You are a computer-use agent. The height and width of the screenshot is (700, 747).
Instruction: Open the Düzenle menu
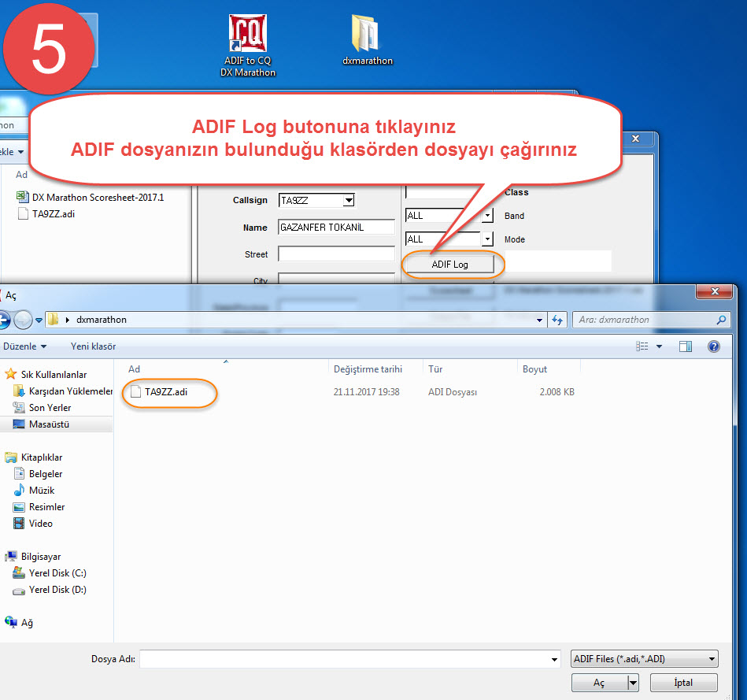(24, 346)
